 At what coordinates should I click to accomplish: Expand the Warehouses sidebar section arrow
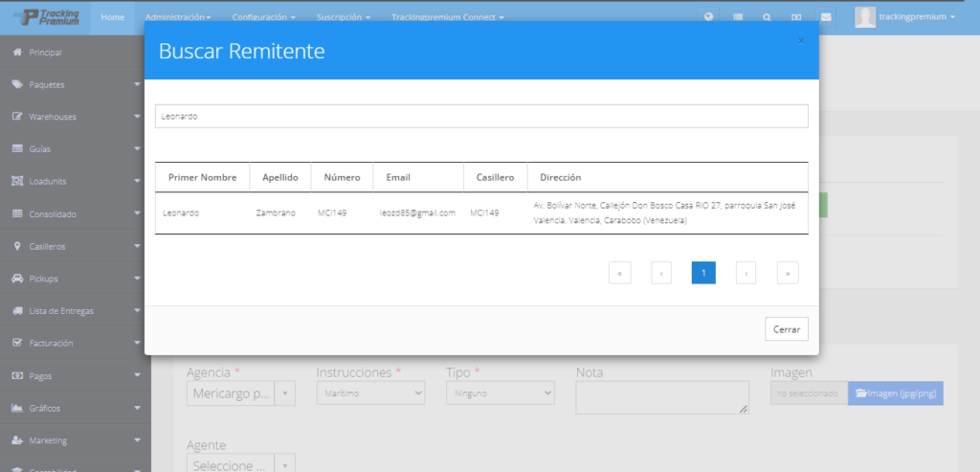click(138, 117)
